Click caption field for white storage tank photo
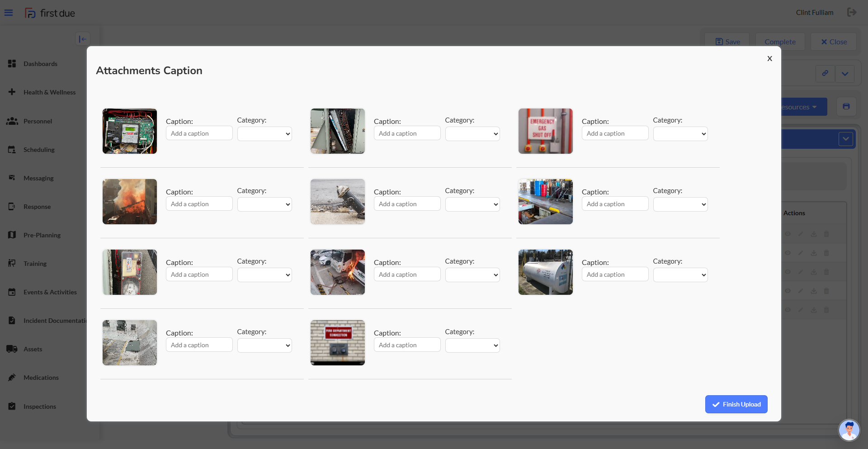Screen dimensions: 868x449 [615, 274]
